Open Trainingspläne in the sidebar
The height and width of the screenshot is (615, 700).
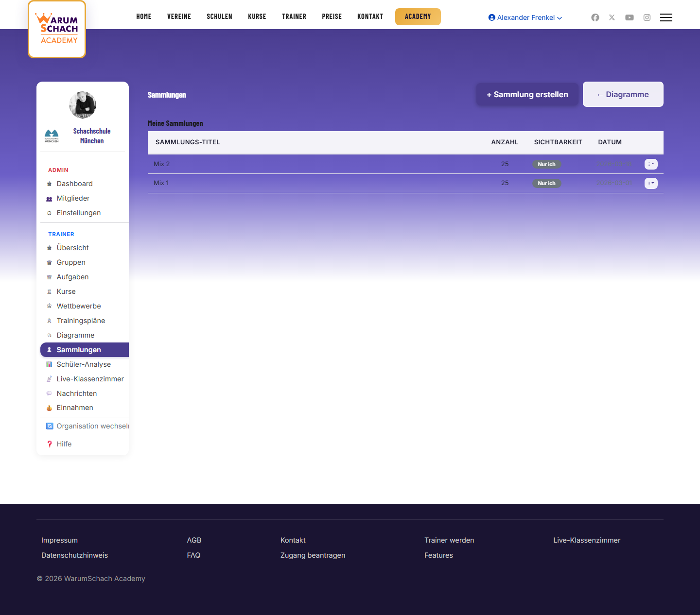(x=81, y=321)
